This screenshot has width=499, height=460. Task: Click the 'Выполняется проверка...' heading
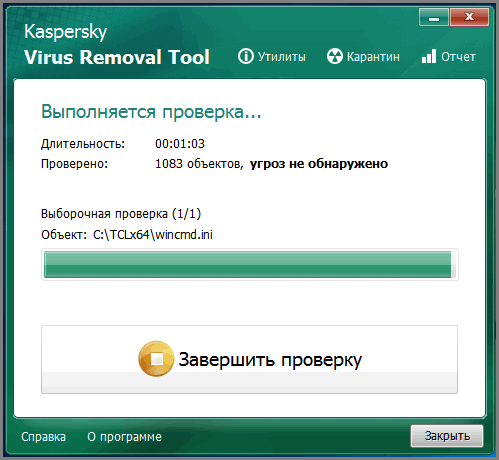coord(151,111)
